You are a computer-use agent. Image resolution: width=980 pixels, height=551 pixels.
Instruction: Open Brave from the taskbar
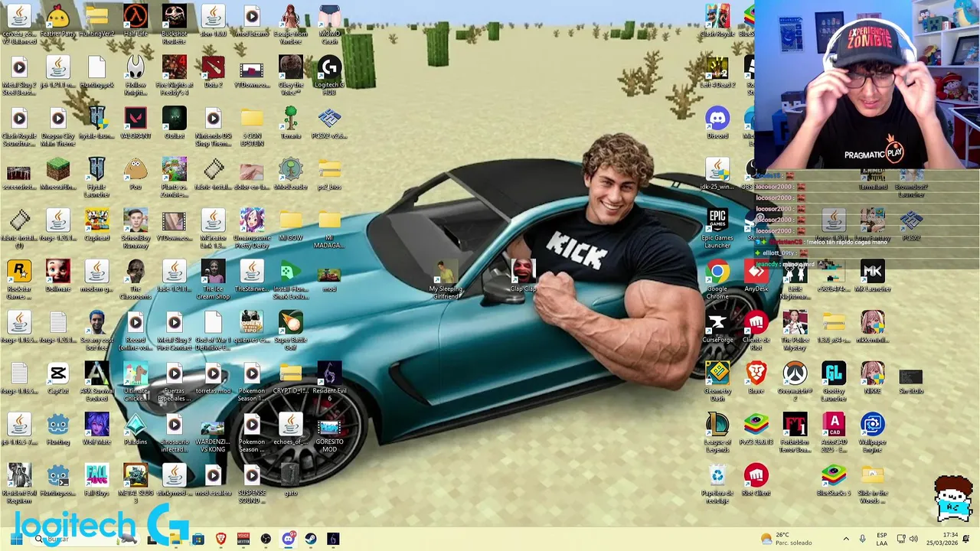tap(221, 539)
